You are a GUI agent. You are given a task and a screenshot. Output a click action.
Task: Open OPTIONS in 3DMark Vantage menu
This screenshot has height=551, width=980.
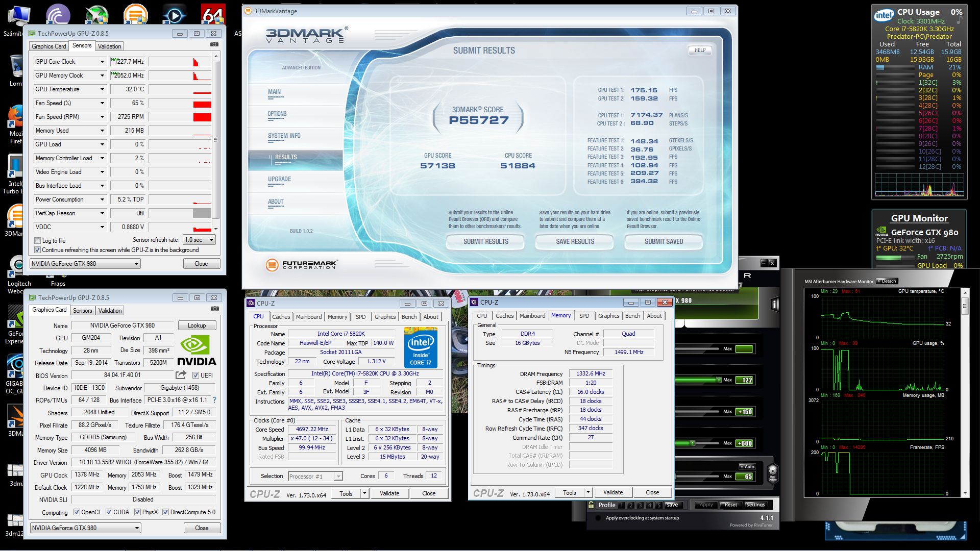tap(277, 114)
